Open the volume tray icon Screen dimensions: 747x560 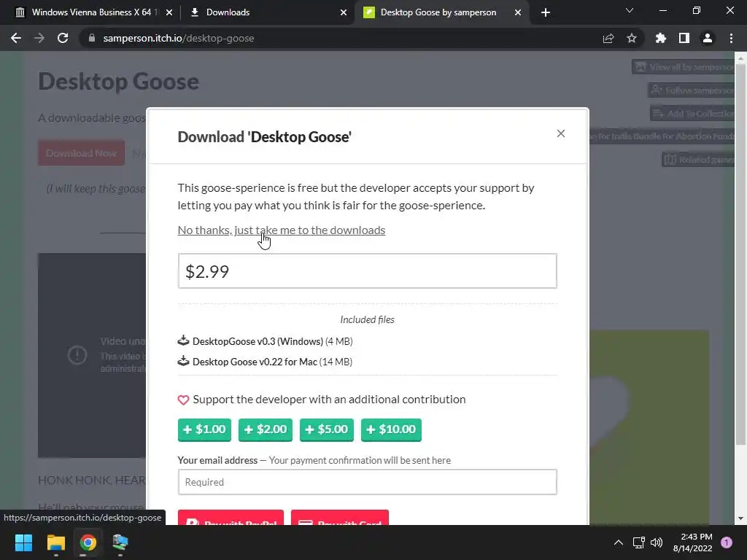pyautogui.click(x=657, y=542)
